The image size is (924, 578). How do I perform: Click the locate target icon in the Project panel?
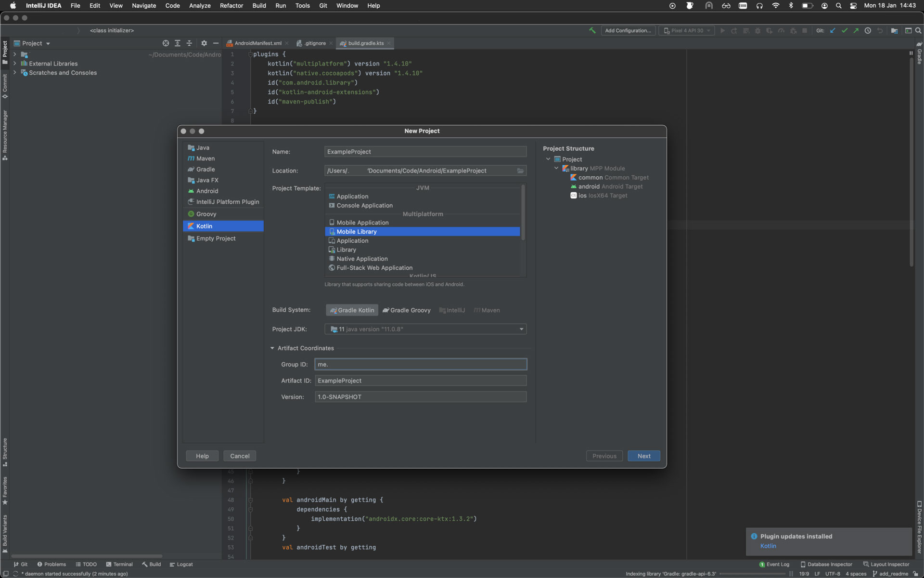166,43
